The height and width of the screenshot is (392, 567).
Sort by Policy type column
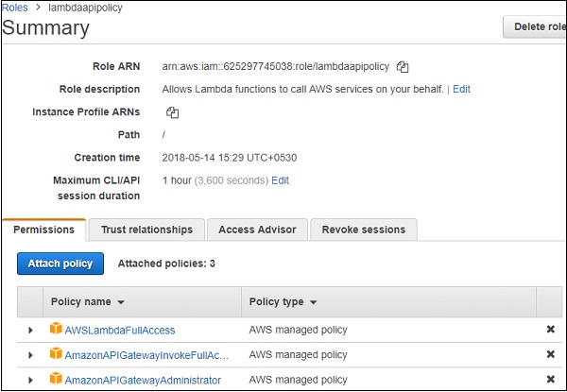click(x=282, y=302)
